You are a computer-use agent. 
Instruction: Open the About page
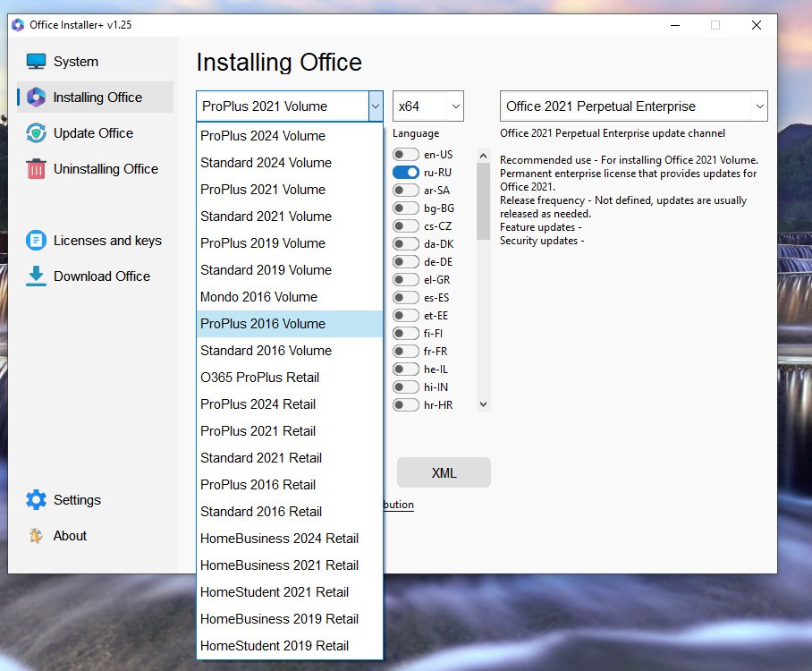point(96,536)
